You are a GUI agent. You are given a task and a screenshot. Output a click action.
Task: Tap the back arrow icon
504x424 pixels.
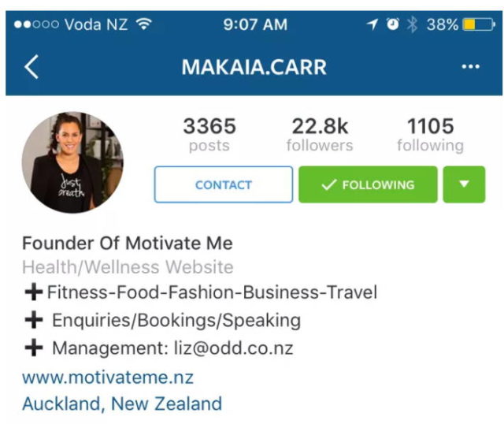(31, 66)
